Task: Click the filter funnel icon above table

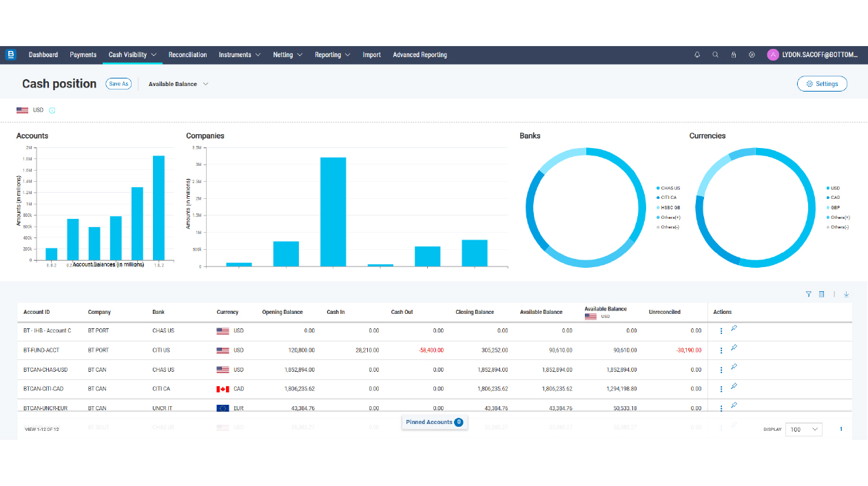Action: point(809,294)
